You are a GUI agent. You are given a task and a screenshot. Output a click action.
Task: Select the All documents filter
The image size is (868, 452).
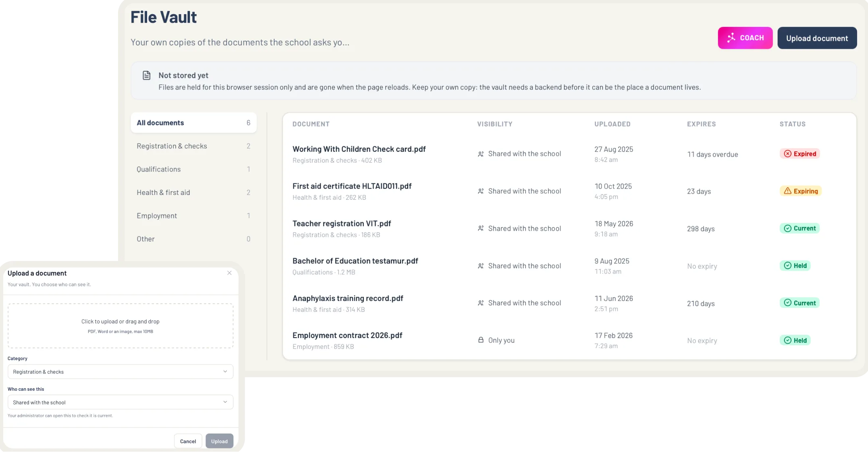193,122
